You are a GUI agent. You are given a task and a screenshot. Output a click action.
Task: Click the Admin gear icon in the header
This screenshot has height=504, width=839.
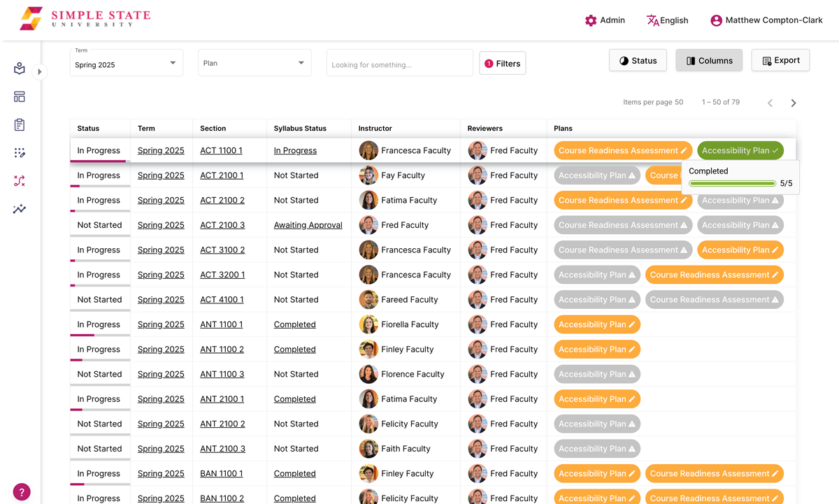pyautogui.click(x=591, y=20)
